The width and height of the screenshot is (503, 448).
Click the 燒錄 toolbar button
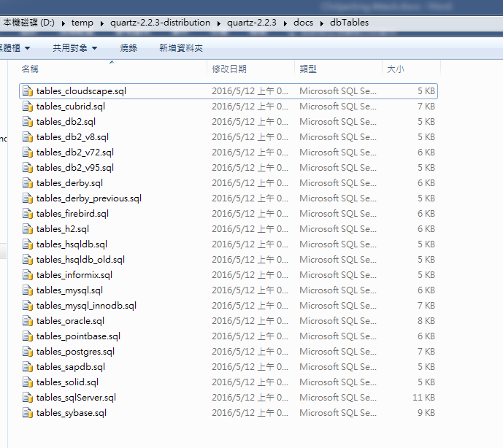[128, 48]
